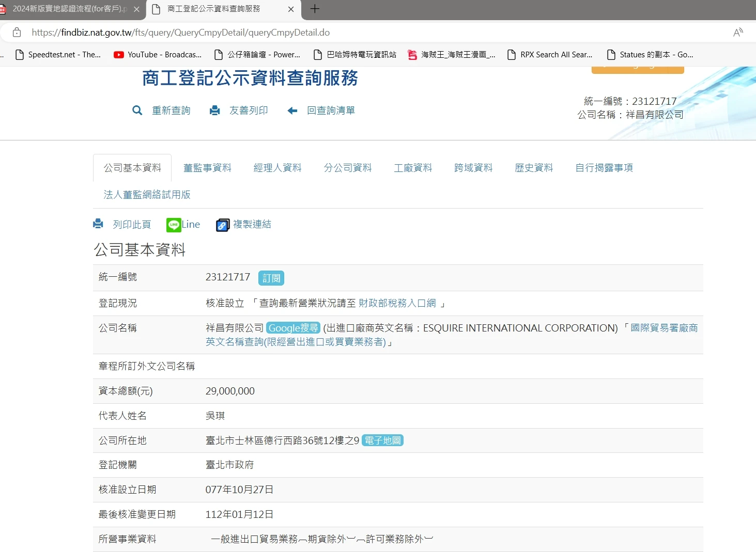
Task: Click the 訂閱 button next to 統一編號
Action: pyautogui.click(x=271, y=278)
